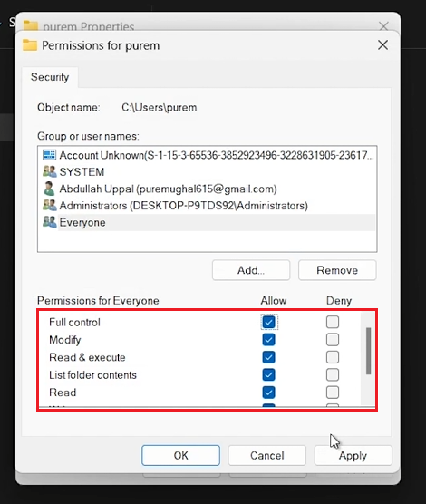Click the Administrators group icon
This screenshot has width=426, height=504.
49,205
